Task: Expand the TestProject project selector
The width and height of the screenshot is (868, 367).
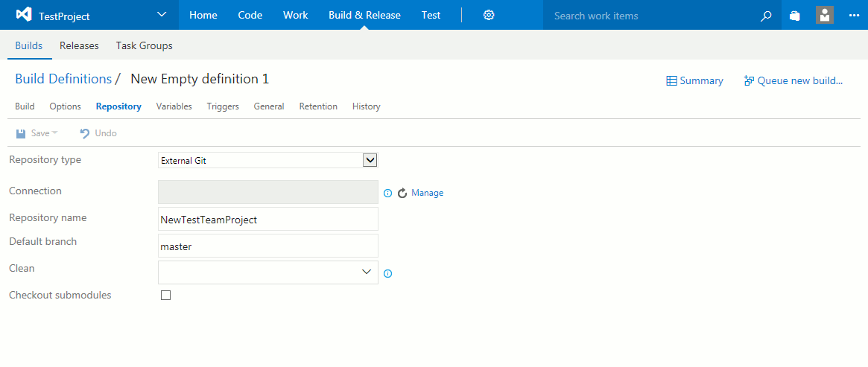Action: tap(162, 15)
